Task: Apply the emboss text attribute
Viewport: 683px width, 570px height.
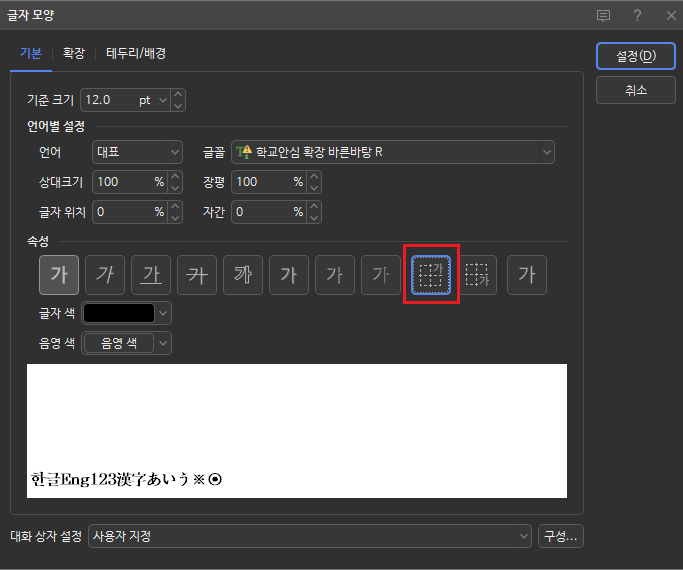Action: click(335, 275)
